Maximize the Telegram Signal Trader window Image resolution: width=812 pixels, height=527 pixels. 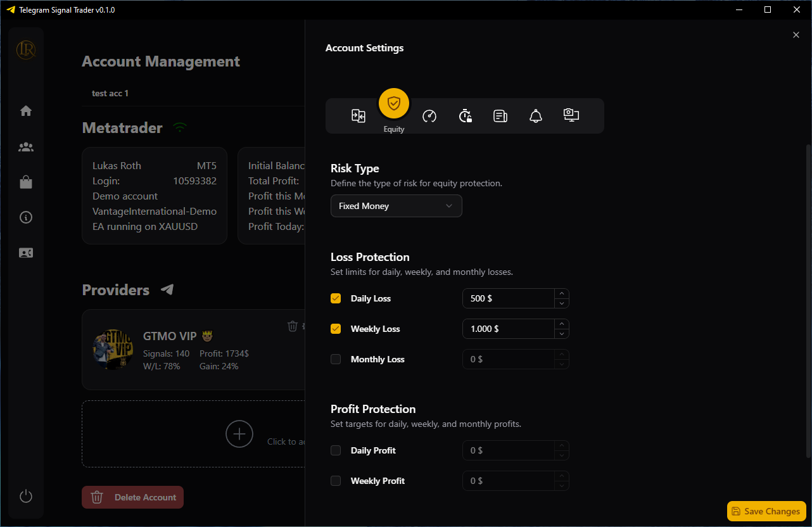coord(768,10)
